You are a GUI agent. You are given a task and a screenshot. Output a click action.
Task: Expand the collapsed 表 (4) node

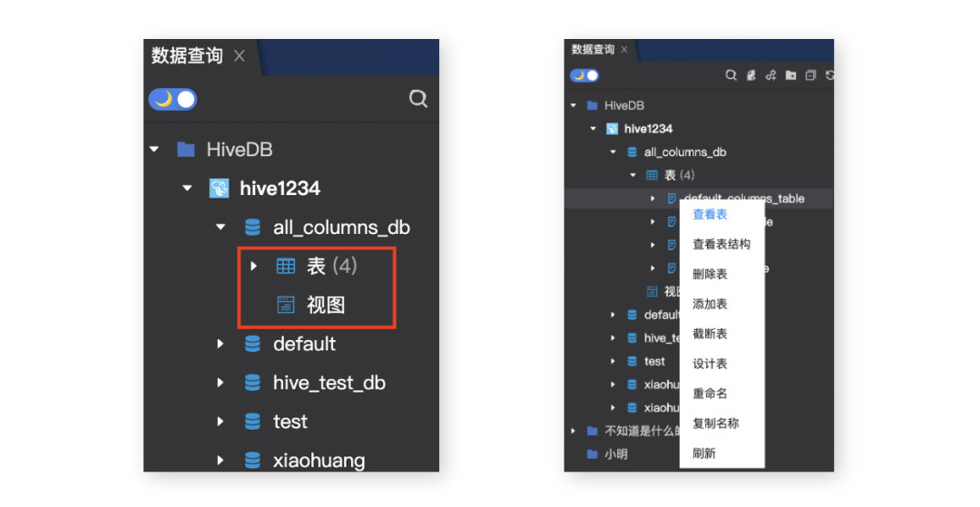(x=254, y=267)
